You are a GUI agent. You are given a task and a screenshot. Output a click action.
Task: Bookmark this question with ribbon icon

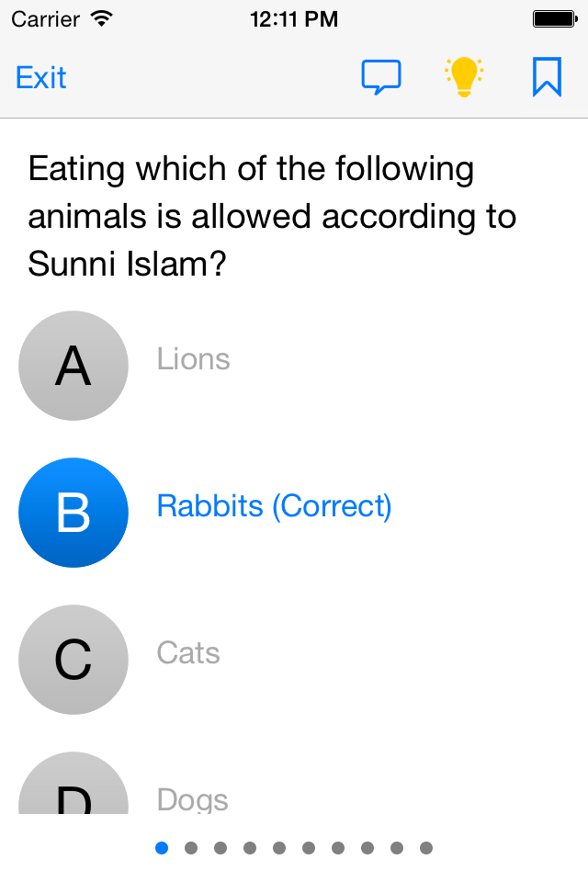coord(547,77)
